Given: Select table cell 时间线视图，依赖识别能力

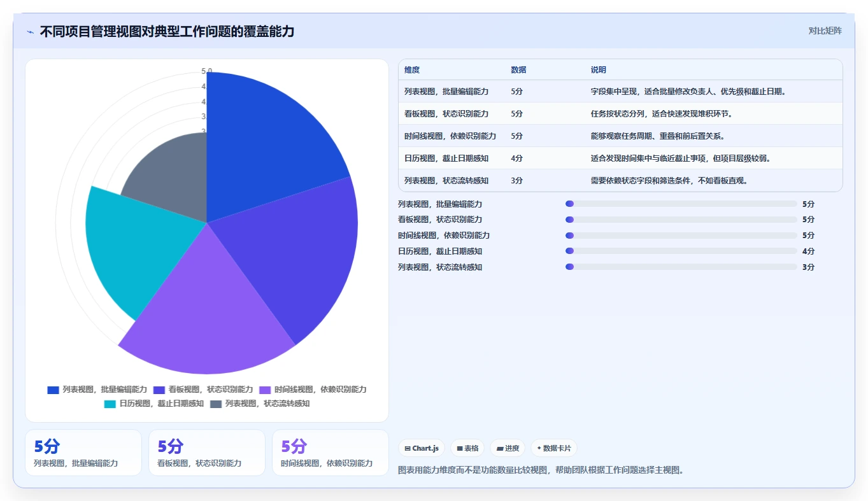Looking at the screenshot, I should pos(450,136).
